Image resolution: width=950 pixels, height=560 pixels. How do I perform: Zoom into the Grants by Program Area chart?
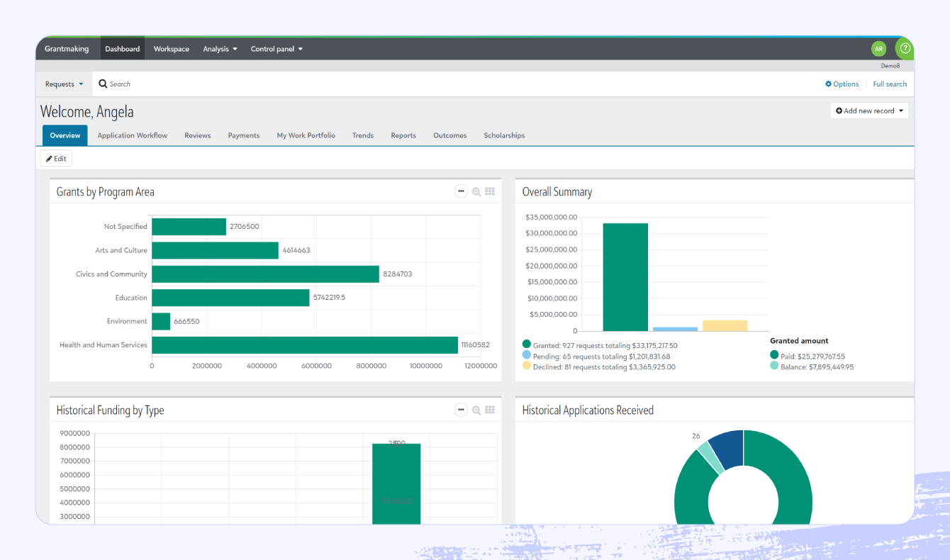pos(476,191)
